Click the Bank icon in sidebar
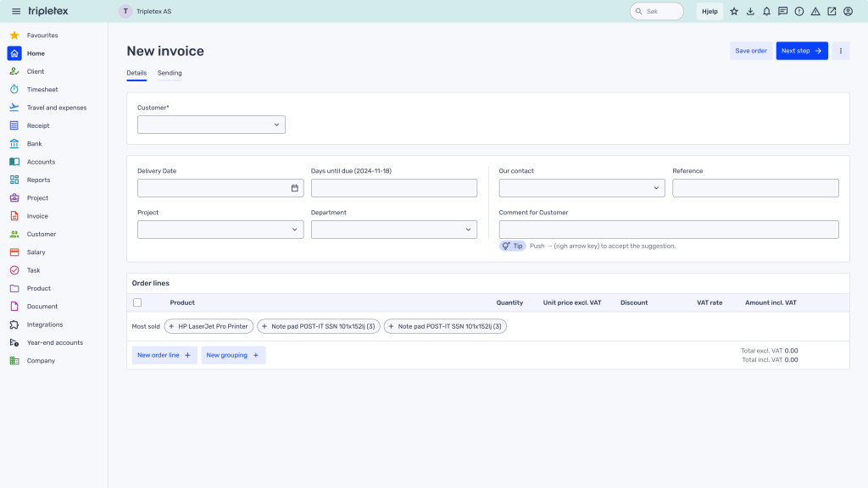This screenshot has width=868, height=488. 14,144
